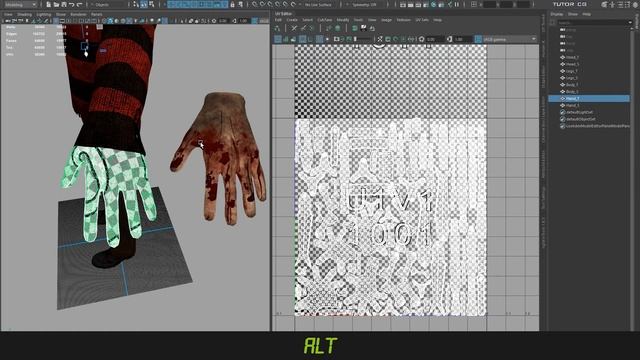Click the black-and-white checker icon in UV Editor
640x360 pixels.
point(363,28)
